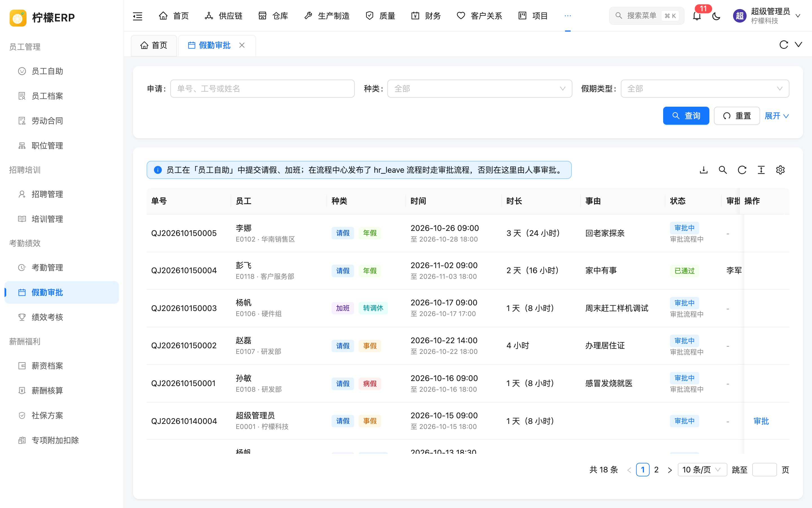Open 社保方案 sidebar item
The height and width of the screenshot is (508, 812).
(62, 416)
